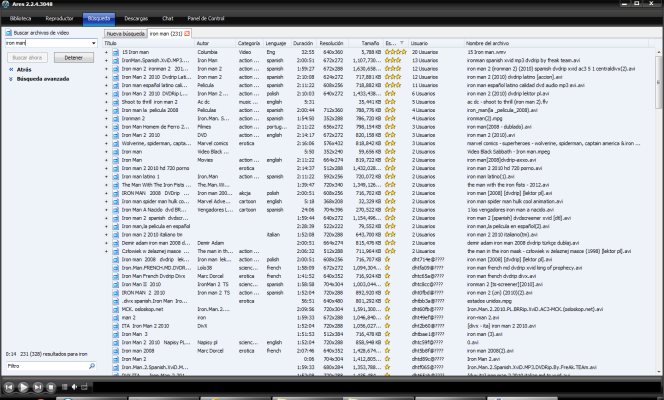Click file icon of Iron man 2008 row
Image resolution: width=664 pixels, height=400 pixels.
click(x=116, y=351)
